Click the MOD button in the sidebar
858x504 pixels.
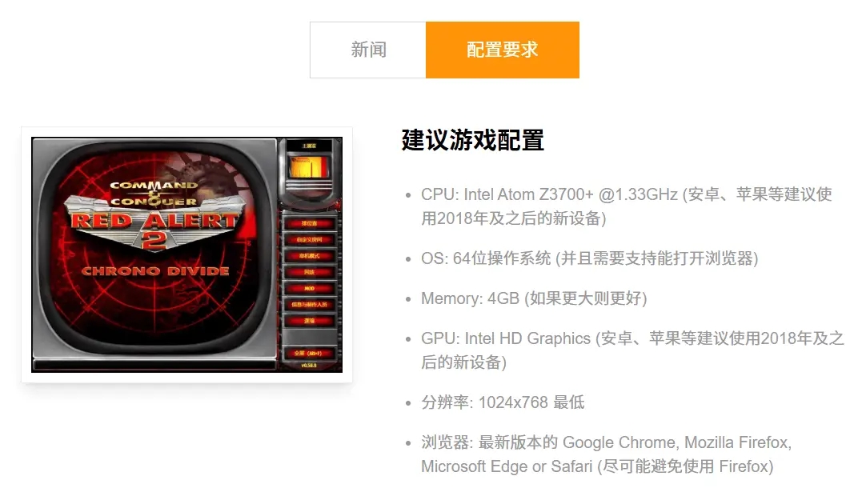click(x=309, y=288)
